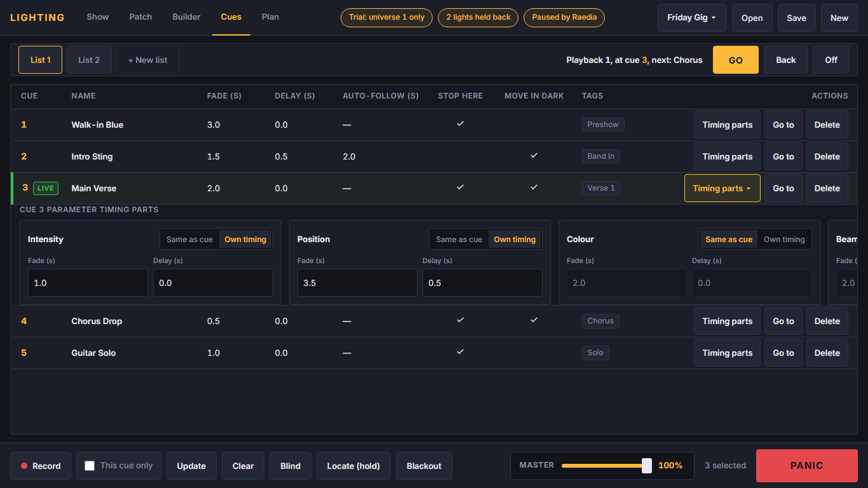Click the Blind button
Viewport: 868px width, 488px height.
pos(290,466)
